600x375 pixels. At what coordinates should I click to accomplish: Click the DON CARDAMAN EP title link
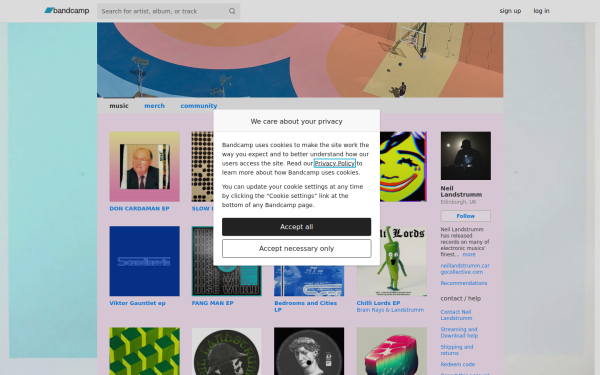(x=139, y=209)
